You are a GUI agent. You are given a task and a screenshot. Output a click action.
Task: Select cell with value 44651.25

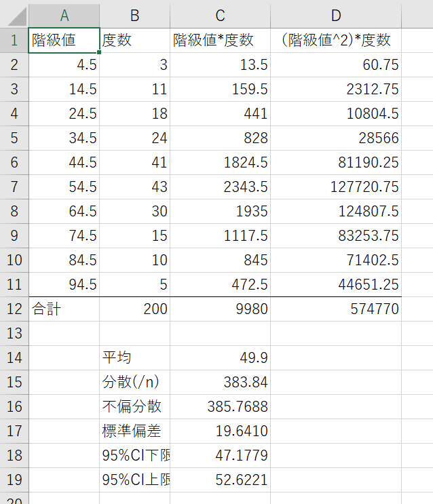click(336, 284)
